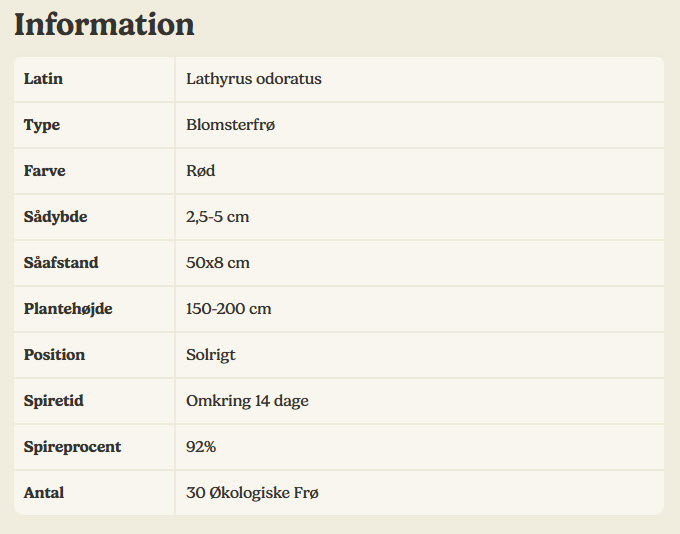Viewport: 680px width, 534px height.
Task: Click the 30 Økologiske Frø value
Action: pos(252,493)
